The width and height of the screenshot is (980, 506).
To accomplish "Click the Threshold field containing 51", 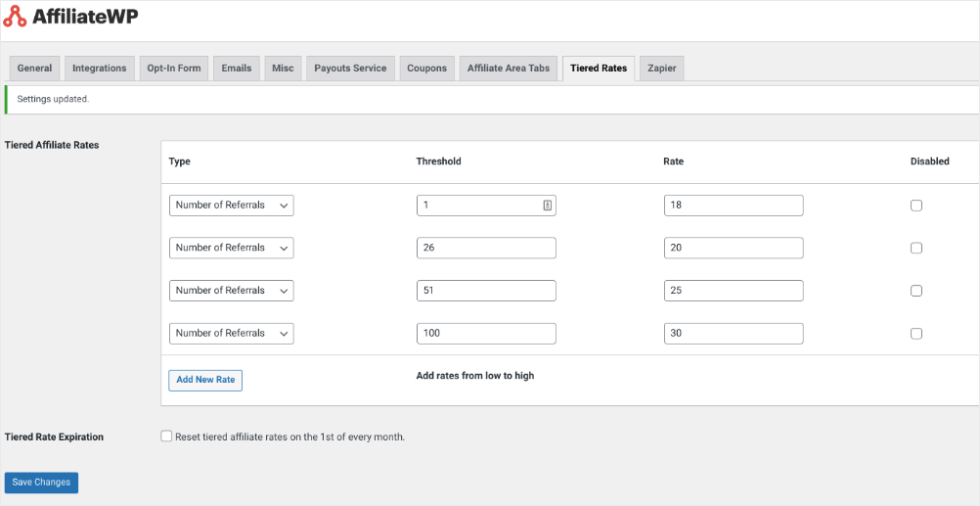I will click(x=486, y=291).
